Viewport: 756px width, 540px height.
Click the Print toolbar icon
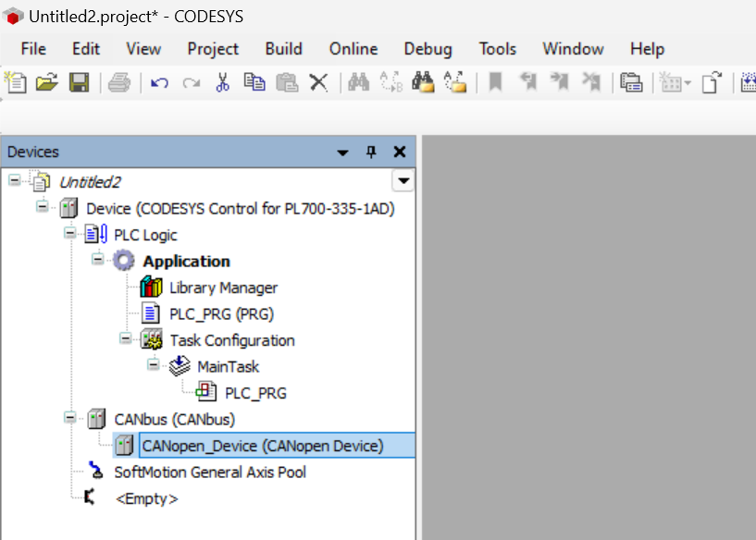coord(119,82)
